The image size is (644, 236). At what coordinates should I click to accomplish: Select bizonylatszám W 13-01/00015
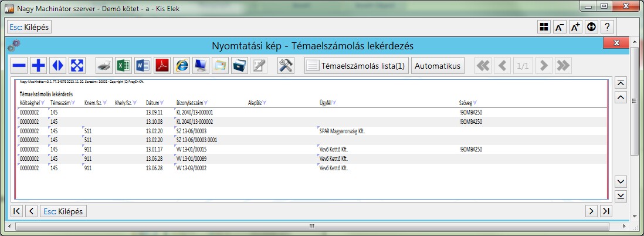click(191, 150)
